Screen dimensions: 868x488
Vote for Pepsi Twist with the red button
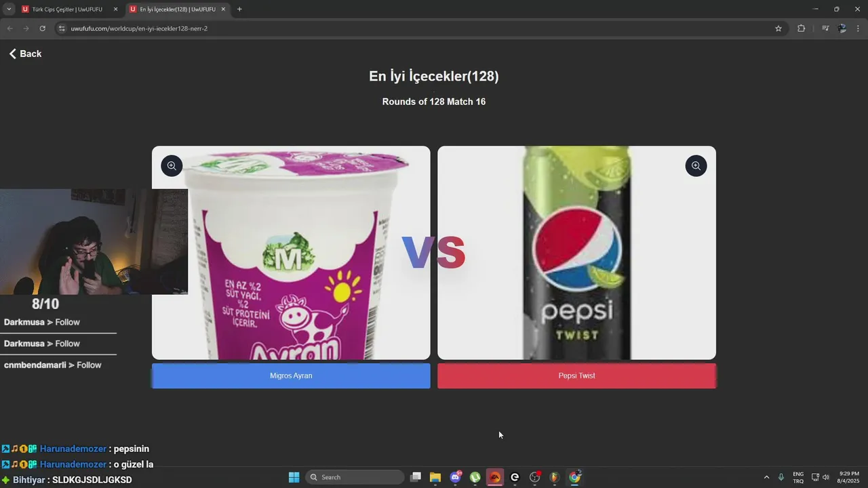pos(576,375)
